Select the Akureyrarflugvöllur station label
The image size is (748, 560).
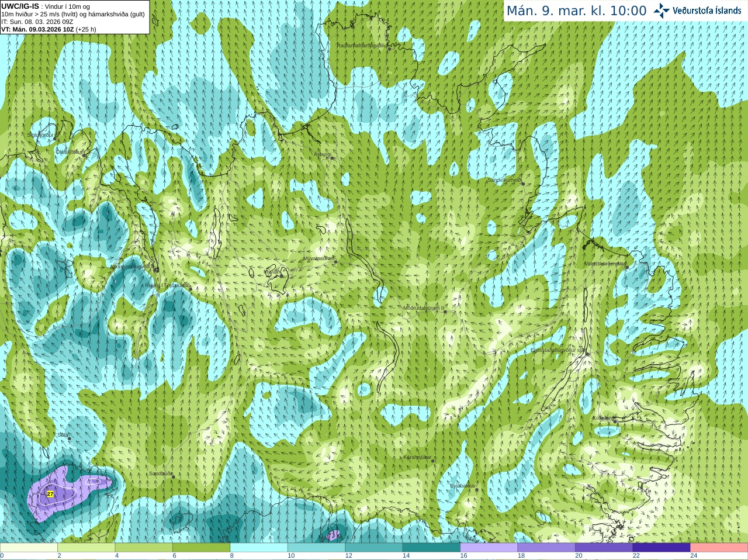tap(133, 267)
